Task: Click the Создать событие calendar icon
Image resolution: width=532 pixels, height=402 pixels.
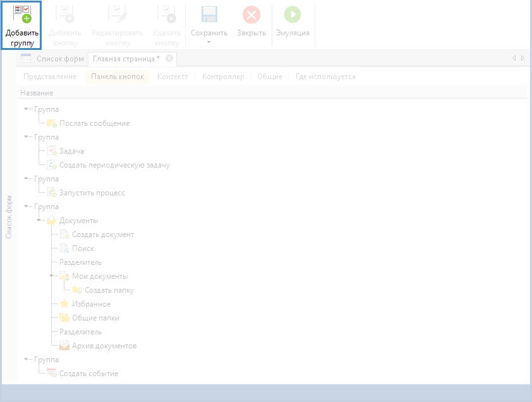Action: tap(52, 374)
